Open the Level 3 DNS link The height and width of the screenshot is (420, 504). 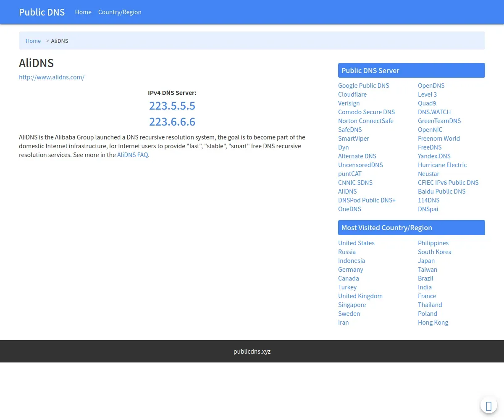pos(428,94)
